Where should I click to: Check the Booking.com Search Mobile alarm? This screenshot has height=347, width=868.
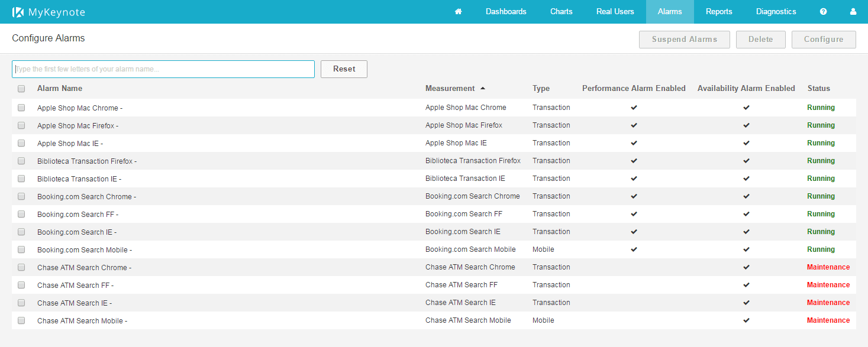pos(21,249)
